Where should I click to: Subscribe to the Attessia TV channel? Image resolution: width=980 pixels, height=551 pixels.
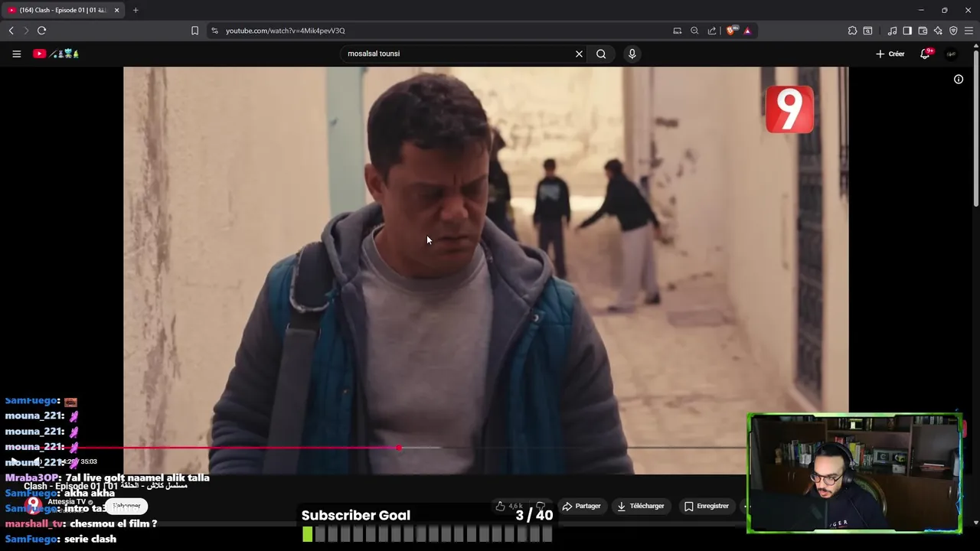[x=126, y=506]
